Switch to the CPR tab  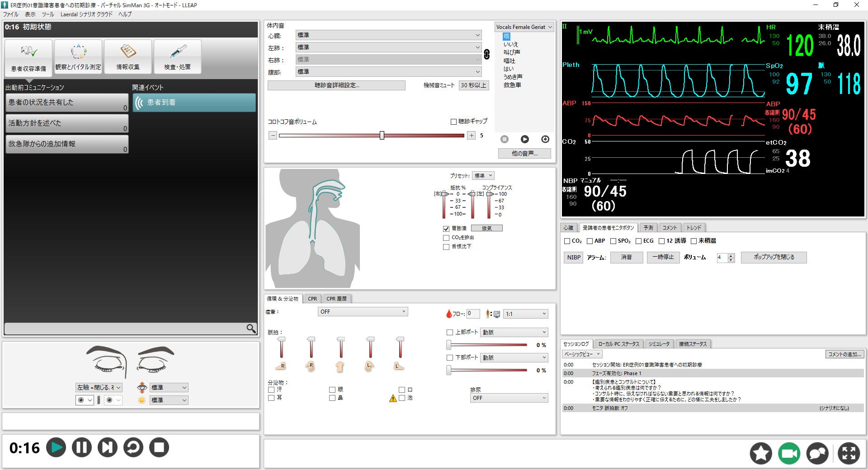[x=312, y=299]
